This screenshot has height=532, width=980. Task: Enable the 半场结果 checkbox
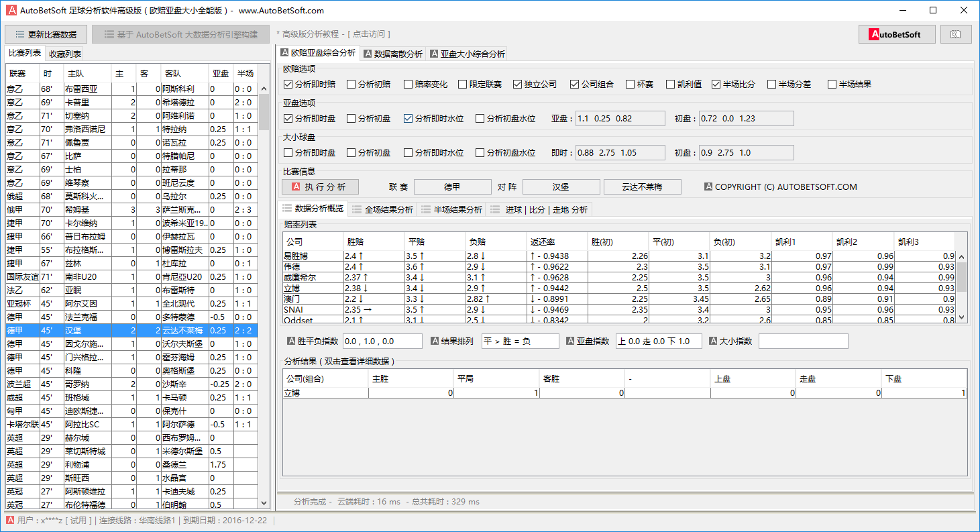pos(832,85)
